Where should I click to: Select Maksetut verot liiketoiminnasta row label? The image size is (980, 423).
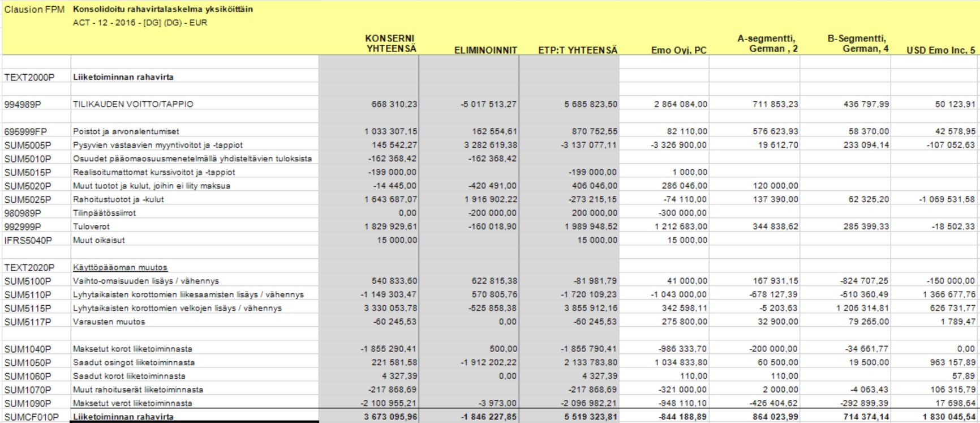[132, 403]
